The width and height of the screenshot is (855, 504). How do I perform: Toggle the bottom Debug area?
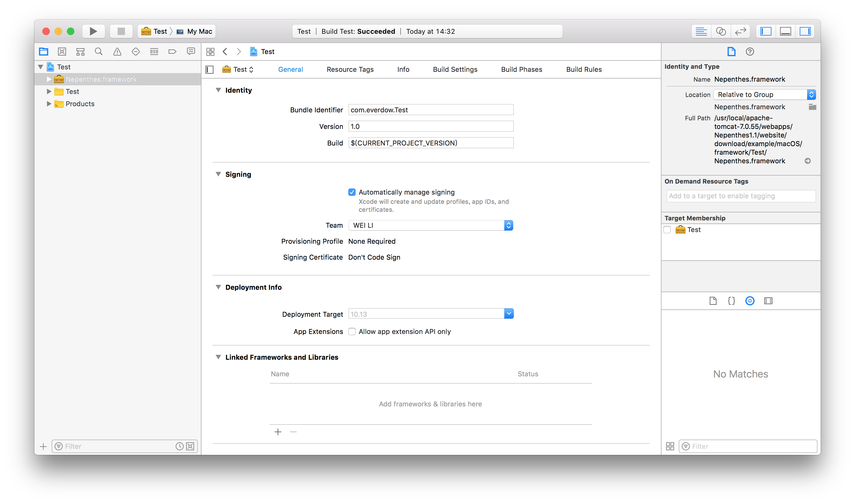click(786, 31)
